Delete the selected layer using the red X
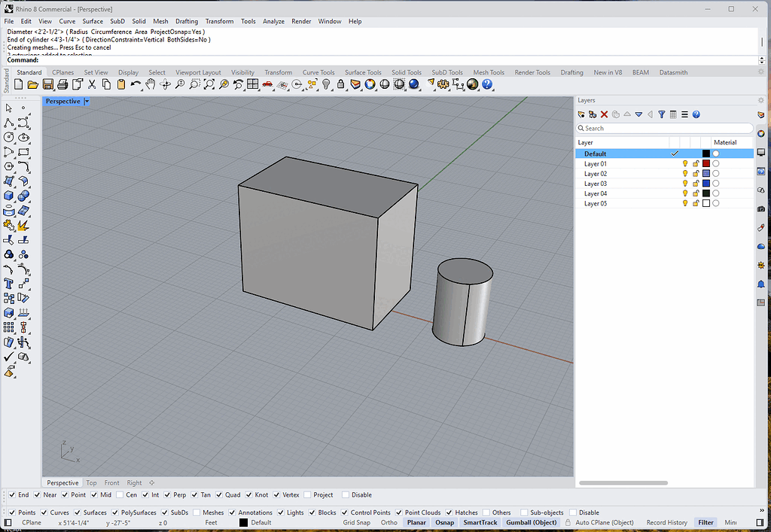The height and width of the screenshot is (532, 771). pyautogui.click(x=604, y=114)
